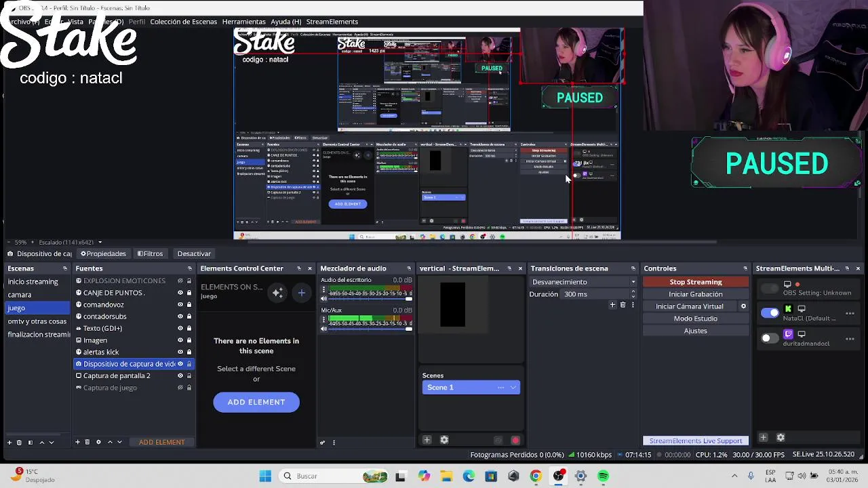Delete the selected scene with trash icon
Viewport: 868px width, 488px height.
tap(19, 442)
